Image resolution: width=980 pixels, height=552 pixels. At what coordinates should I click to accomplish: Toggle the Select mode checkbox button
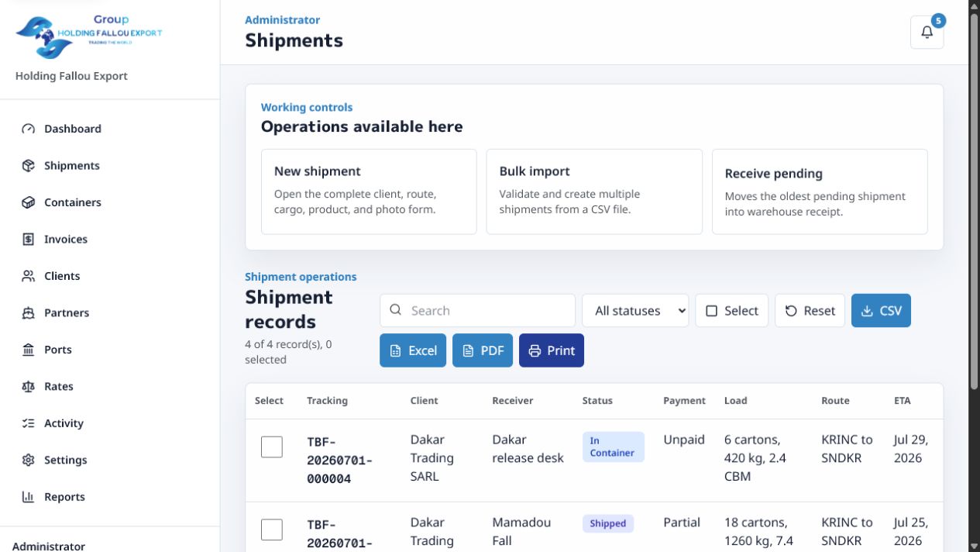(731, 311)
